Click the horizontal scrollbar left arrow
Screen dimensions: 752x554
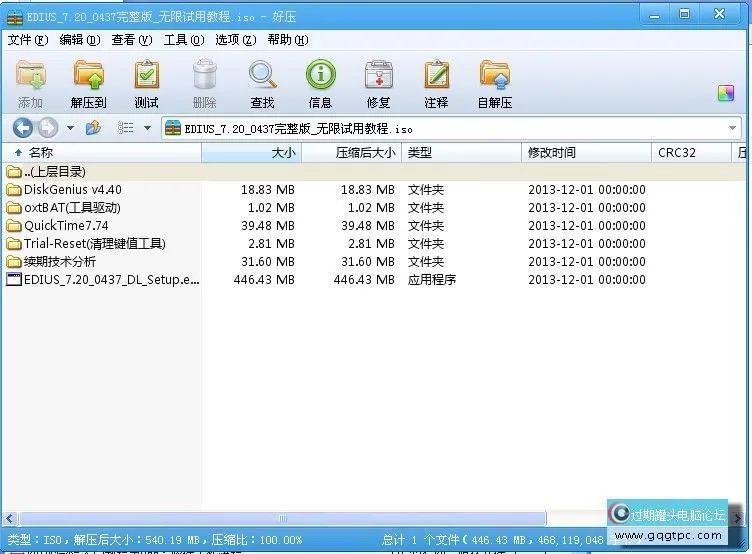(x=10, y=519)
